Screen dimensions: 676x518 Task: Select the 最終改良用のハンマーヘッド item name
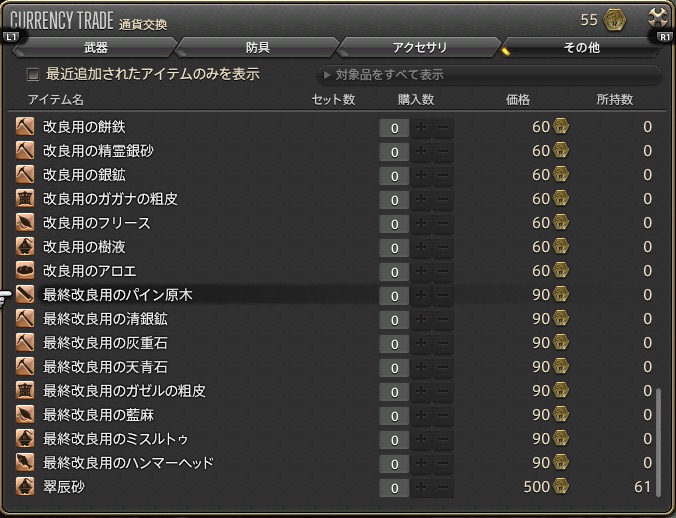tap(128, 463)
